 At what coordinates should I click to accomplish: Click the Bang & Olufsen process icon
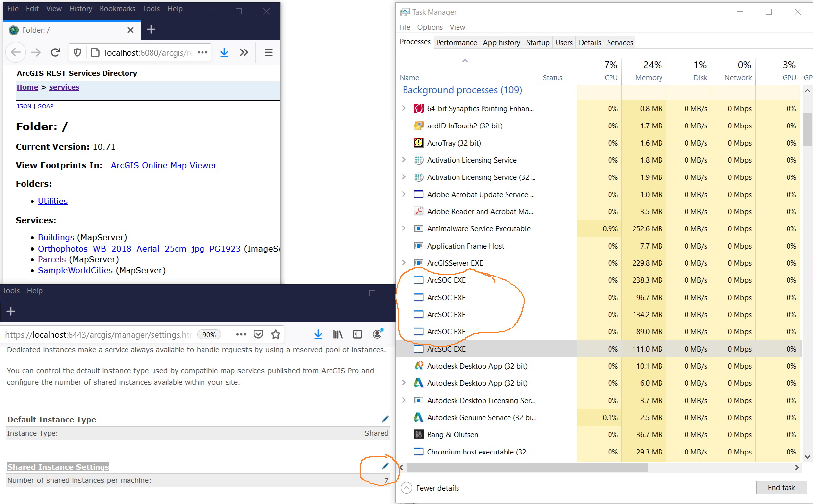click(x=418, y=435)
